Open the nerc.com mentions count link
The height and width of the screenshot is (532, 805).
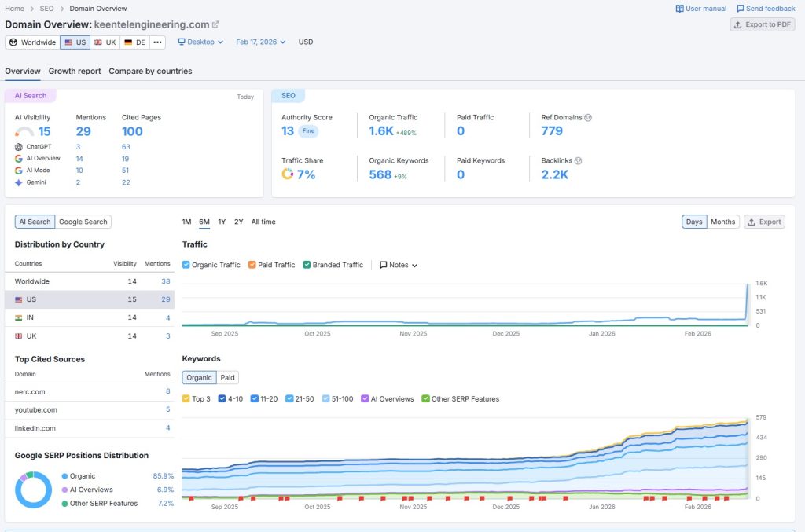click(x=167, y=391)
